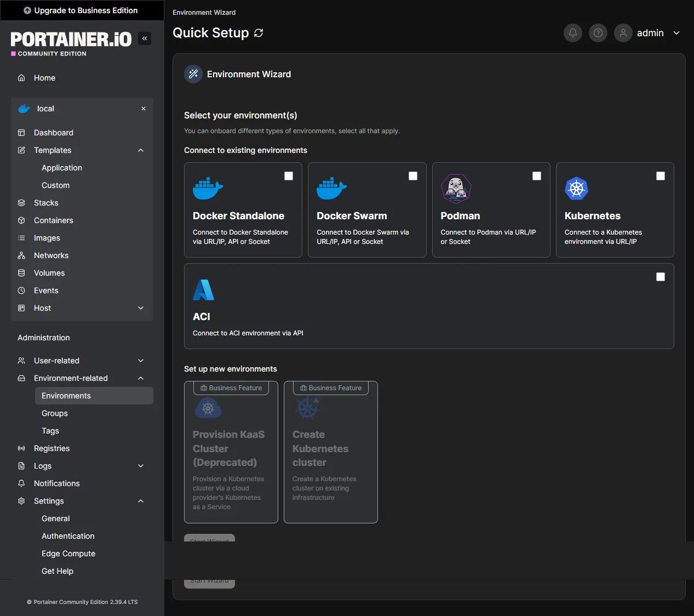Expand the User-related section chevron
The image size is (694, 616).
tap(141, 361)
